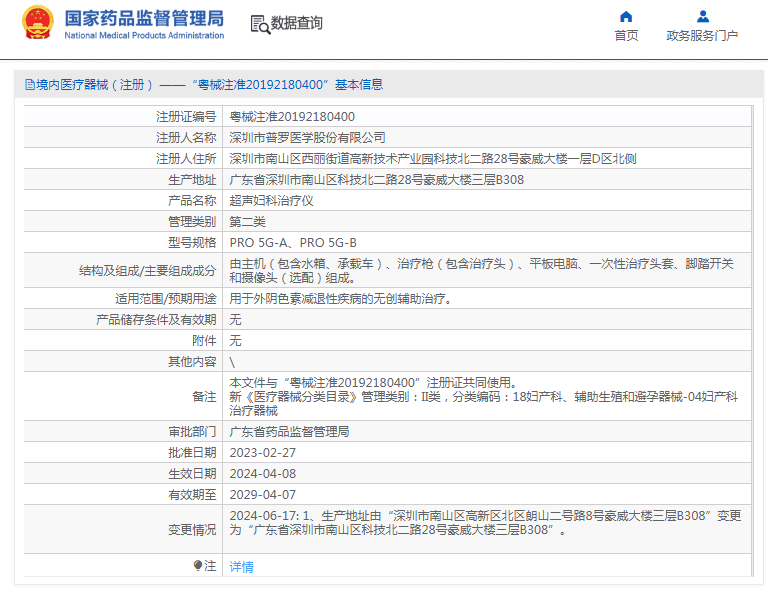This screenshot has height=589, width=768.
Task: Open 政务服务门户 link text
Action: pos(702,36)
